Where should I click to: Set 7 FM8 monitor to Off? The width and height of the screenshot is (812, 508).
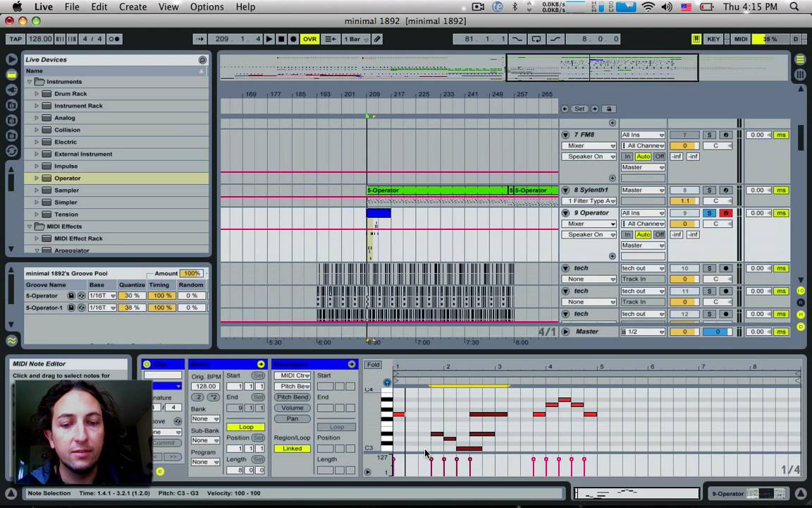click(659, 157)
